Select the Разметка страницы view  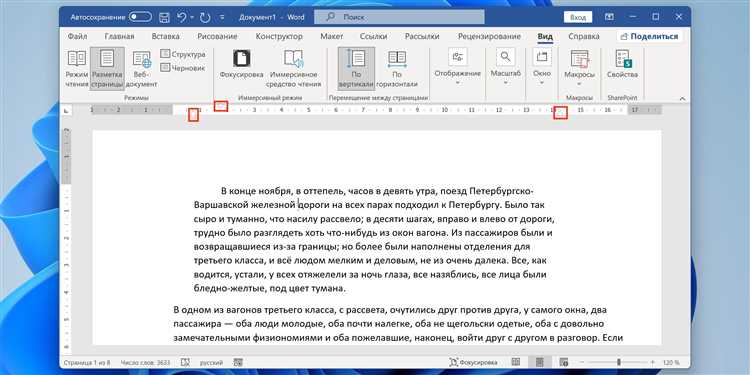107,69
